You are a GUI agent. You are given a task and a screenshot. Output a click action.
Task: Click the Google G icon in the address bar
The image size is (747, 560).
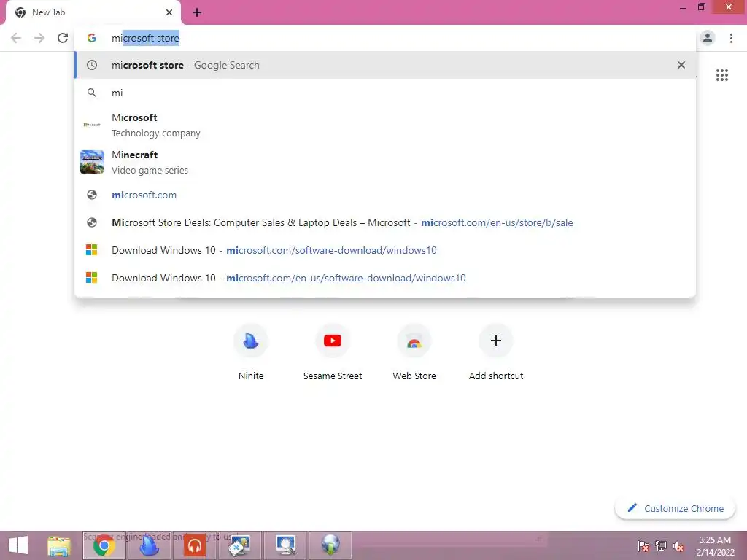click(92, 38)
